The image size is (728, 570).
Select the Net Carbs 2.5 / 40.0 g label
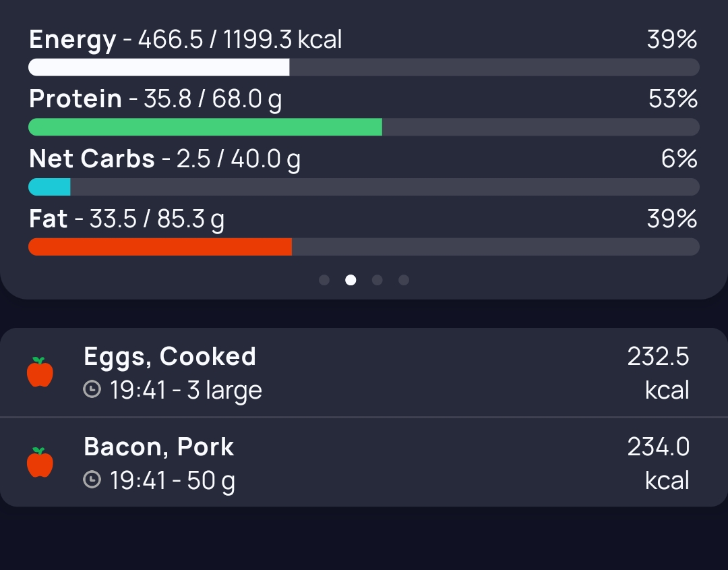(165, 159)
